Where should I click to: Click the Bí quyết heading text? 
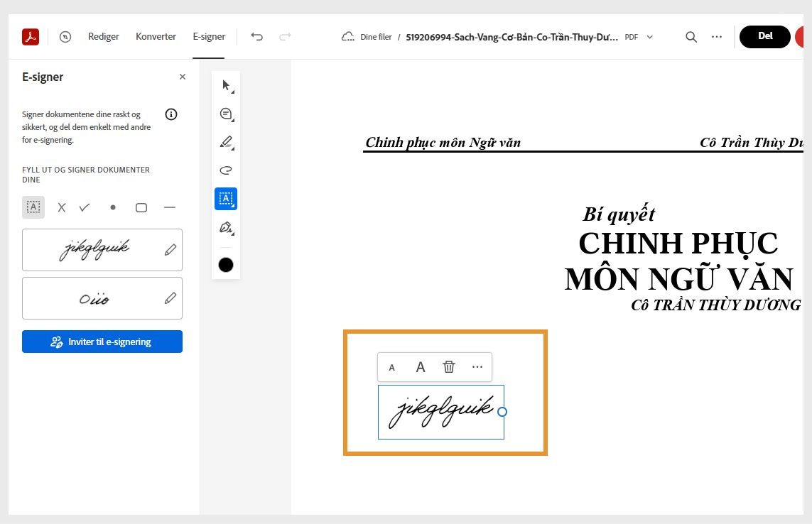(x=619, y=215)
